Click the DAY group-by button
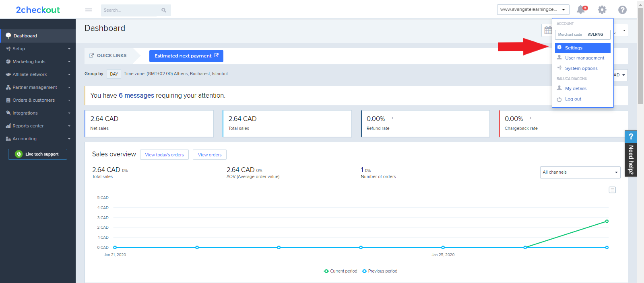644x283 pixels. click(x=114, y=74)
